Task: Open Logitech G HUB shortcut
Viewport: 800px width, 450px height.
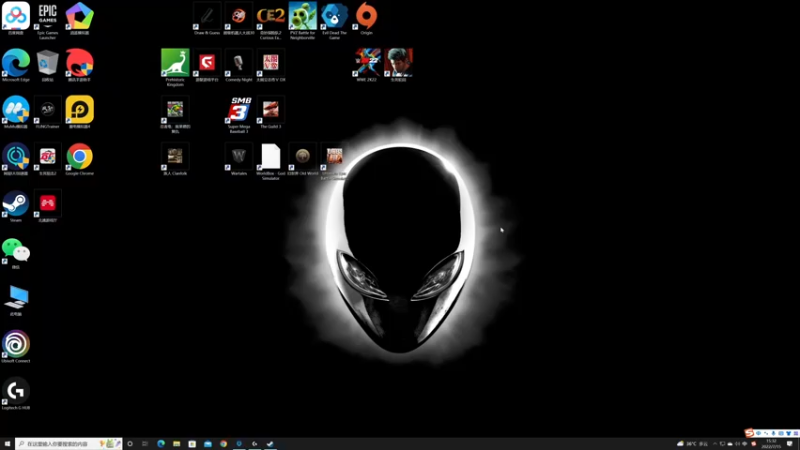Action: (16, 394)
